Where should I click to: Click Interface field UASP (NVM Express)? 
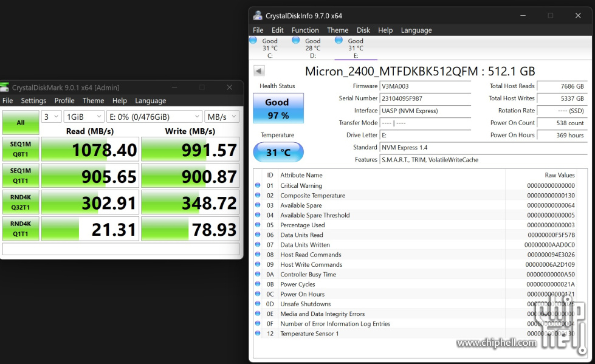click(425, 111)
